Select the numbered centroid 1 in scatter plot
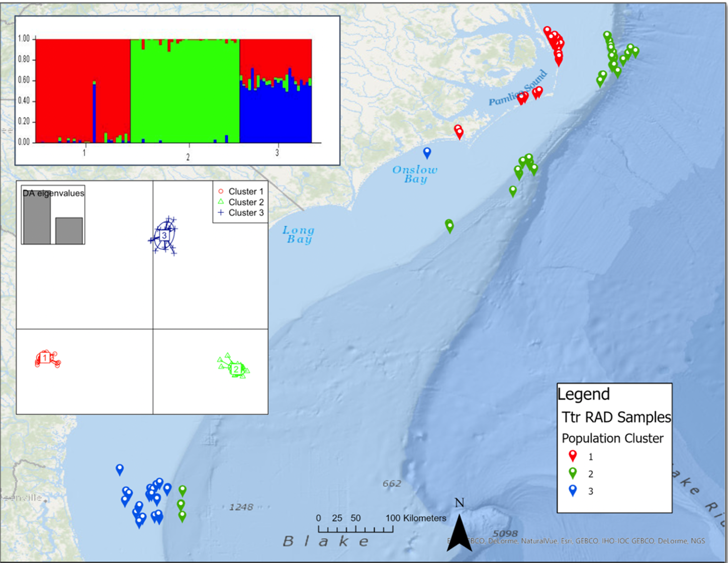This screenshot has width=728, height=563. tap(45, 358)
